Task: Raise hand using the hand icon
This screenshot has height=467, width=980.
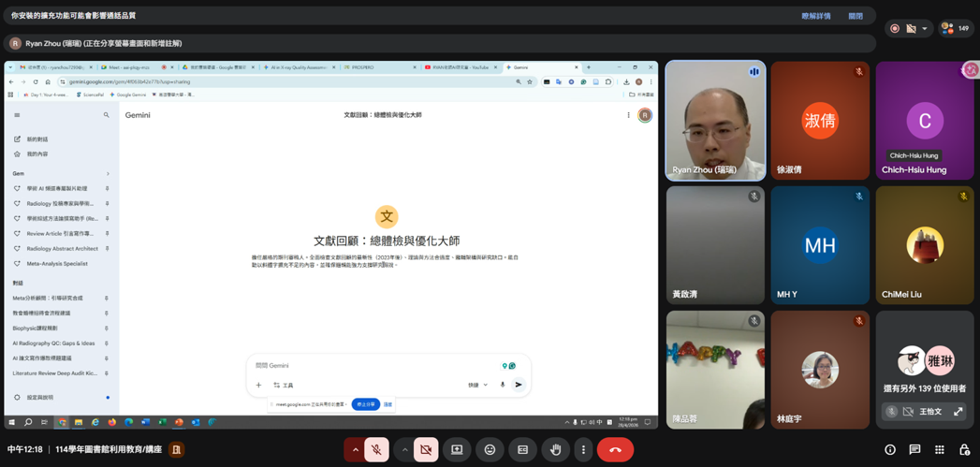Action: pos(555,449)
